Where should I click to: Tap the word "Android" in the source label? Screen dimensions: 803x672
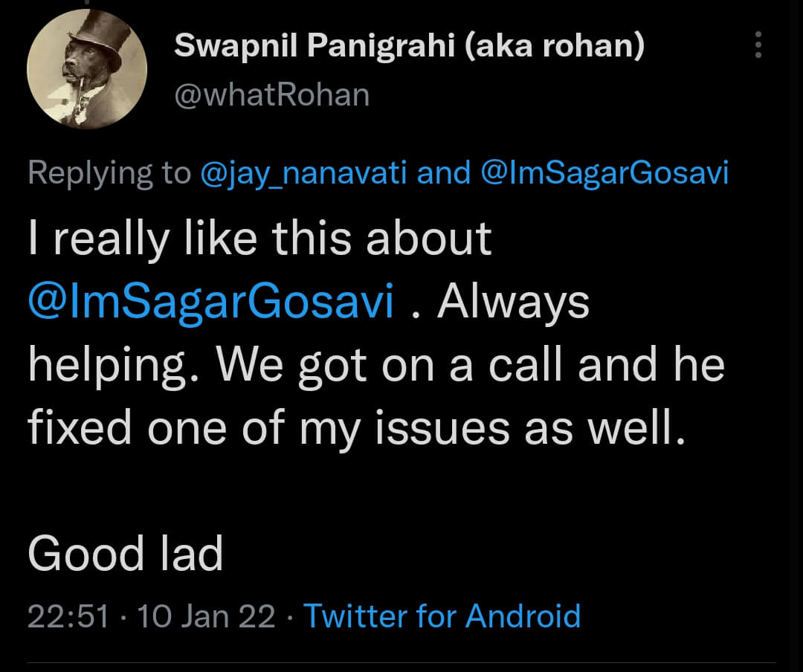click(x=523, y=616)
